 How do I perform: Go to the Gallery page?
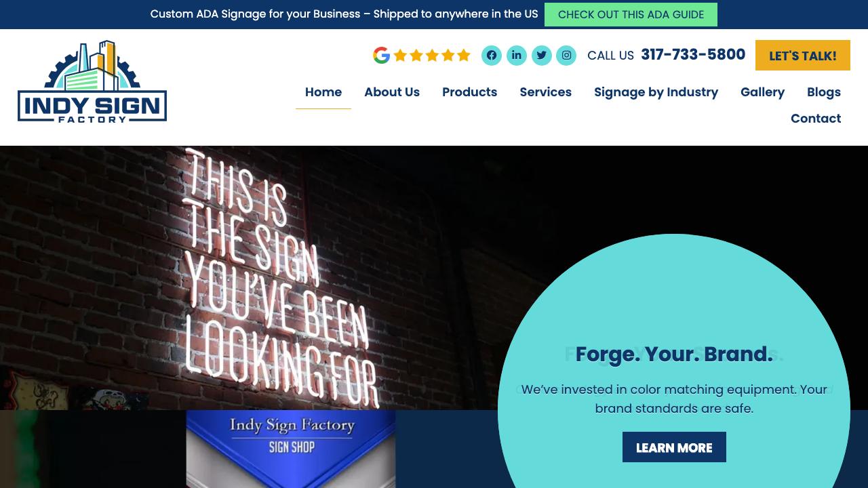(763, 92)
